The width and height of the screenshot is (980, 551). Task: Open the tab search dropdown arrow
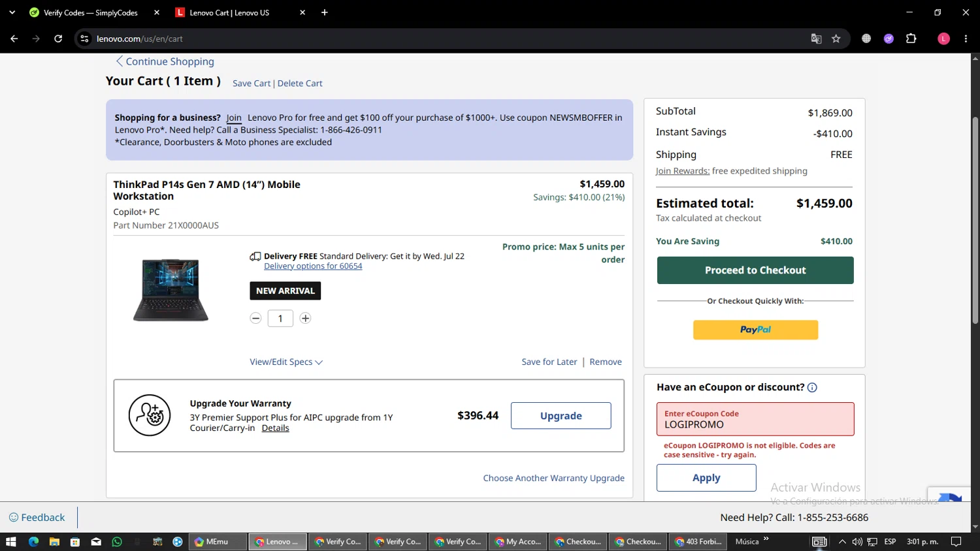click(12, 12)
